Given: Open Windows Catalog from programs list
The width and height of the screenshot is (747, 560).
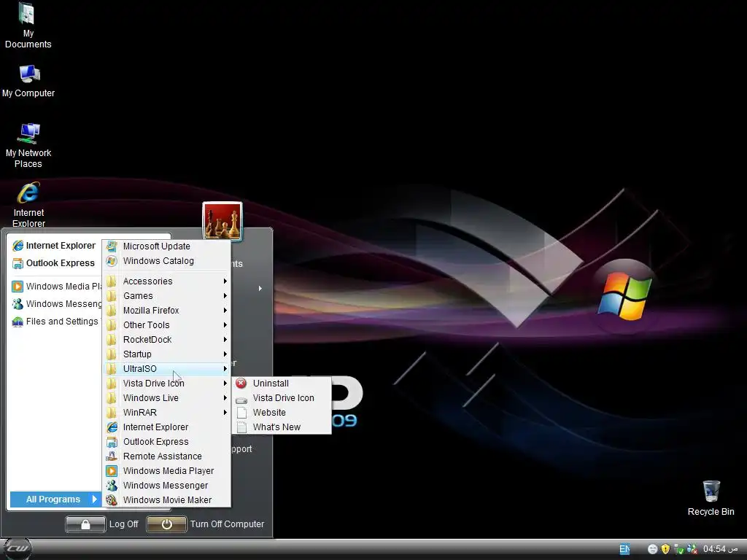Looking at the screenshot, I should click(x=167, y=261).
